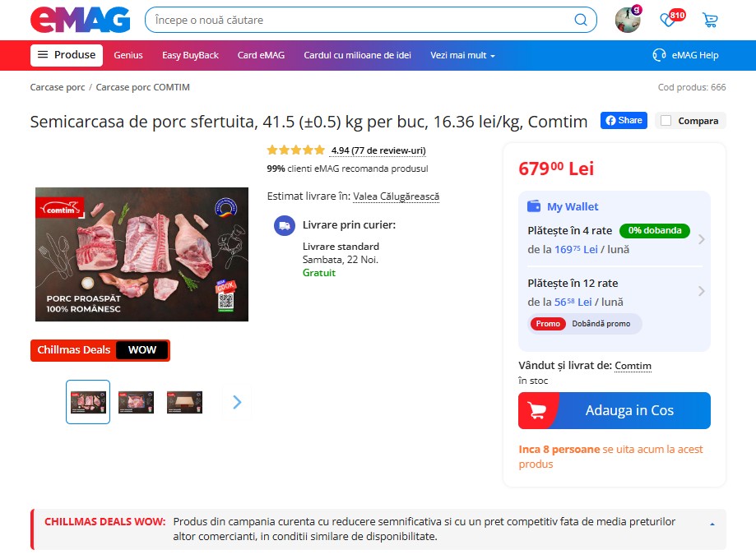Select the second product thumbnail
This screenshot has width=756, height=559.
[x=136, y=402]
